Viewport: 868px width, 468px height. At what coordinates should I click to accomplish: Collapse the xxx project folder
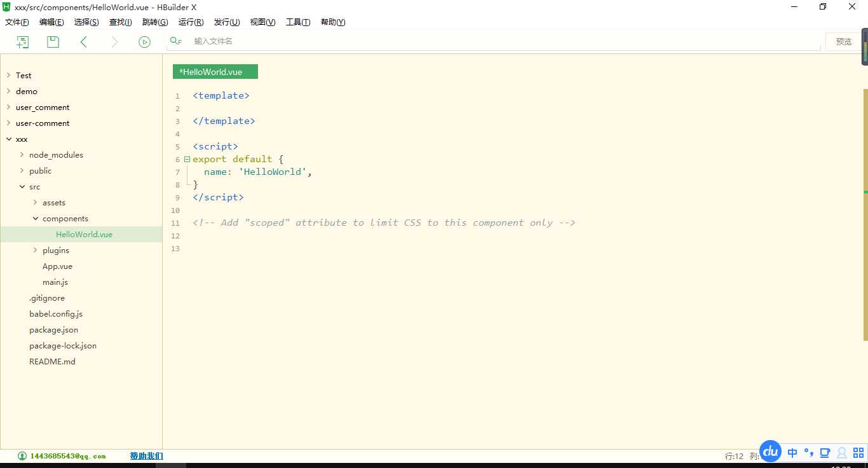(8, 139)
